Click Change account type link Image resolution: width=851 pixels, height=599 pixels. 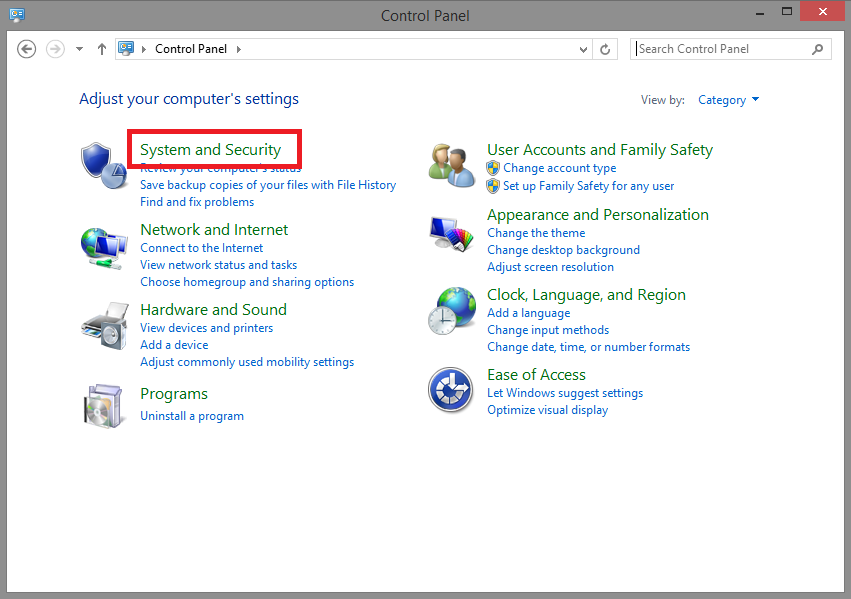(x=560, y=168)
